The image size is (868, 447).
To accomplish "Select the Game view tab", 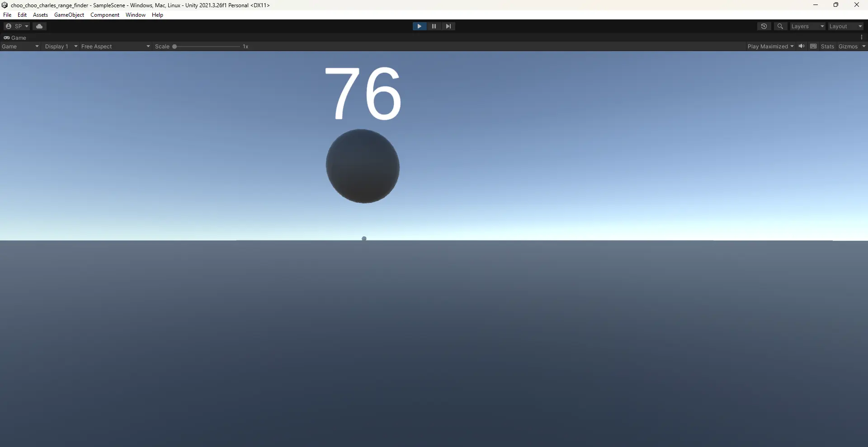I will point(15,38).
